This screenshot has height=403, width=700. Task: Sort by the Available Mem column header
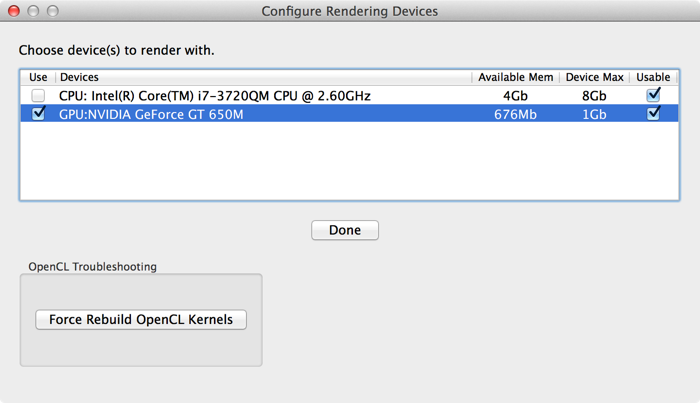pyautogui.click(x=516, y=77)
